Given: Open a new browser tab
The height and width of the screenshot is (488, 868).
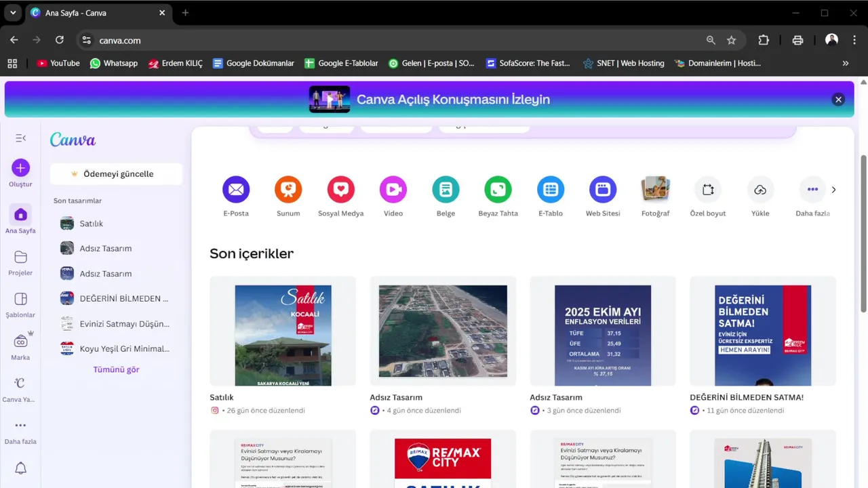Looking at the screenshot, I should pos(185,13).
